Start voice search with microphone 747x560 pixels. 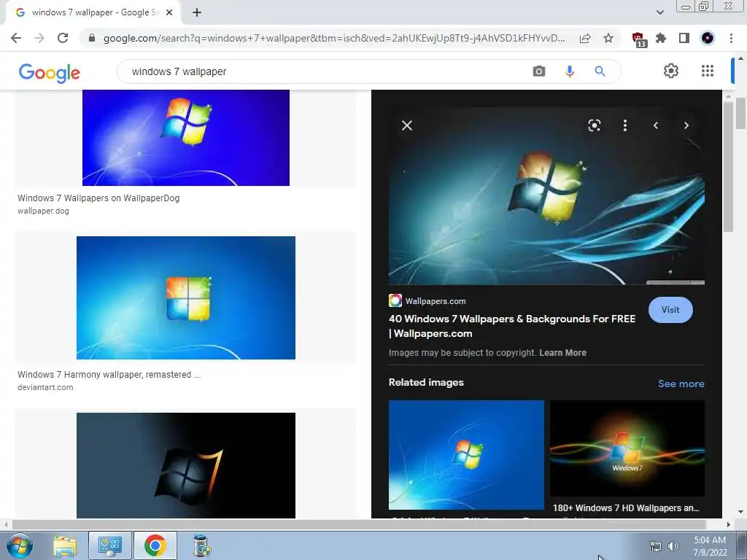pyautogui.click(x=569, y=71)
